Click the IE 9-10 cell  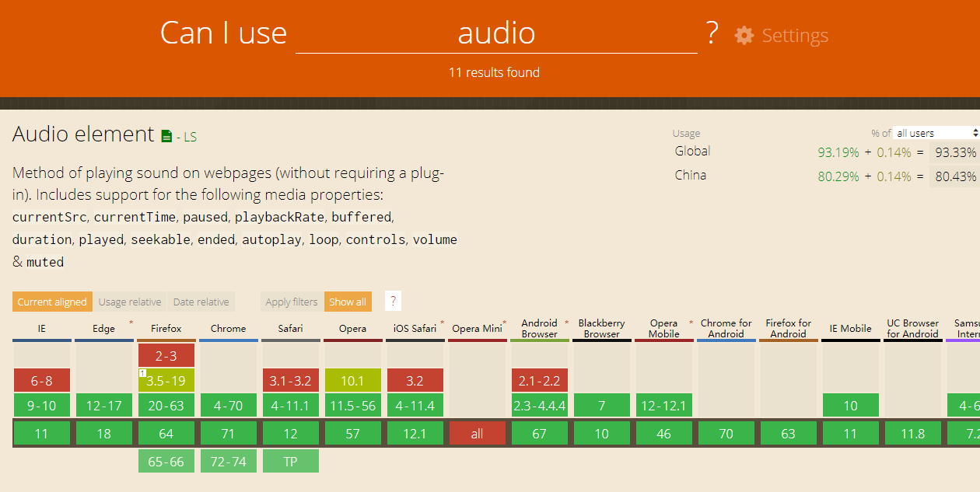pos(41,405)
